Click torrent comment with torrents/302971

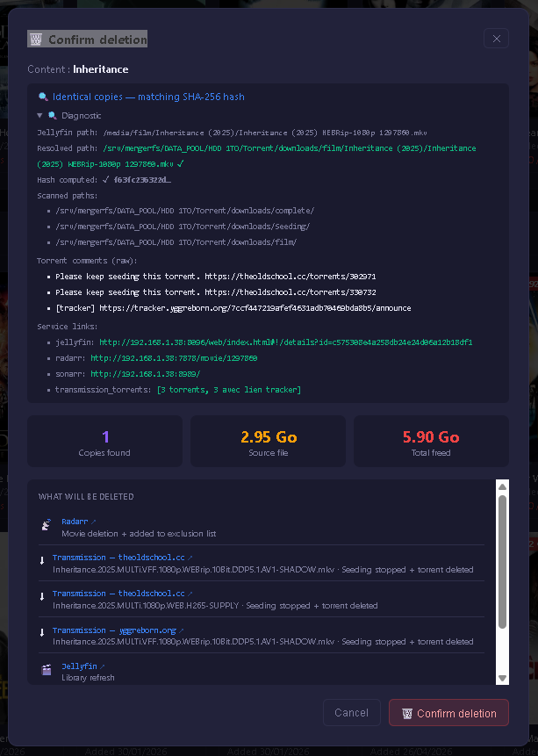[216, 277]
